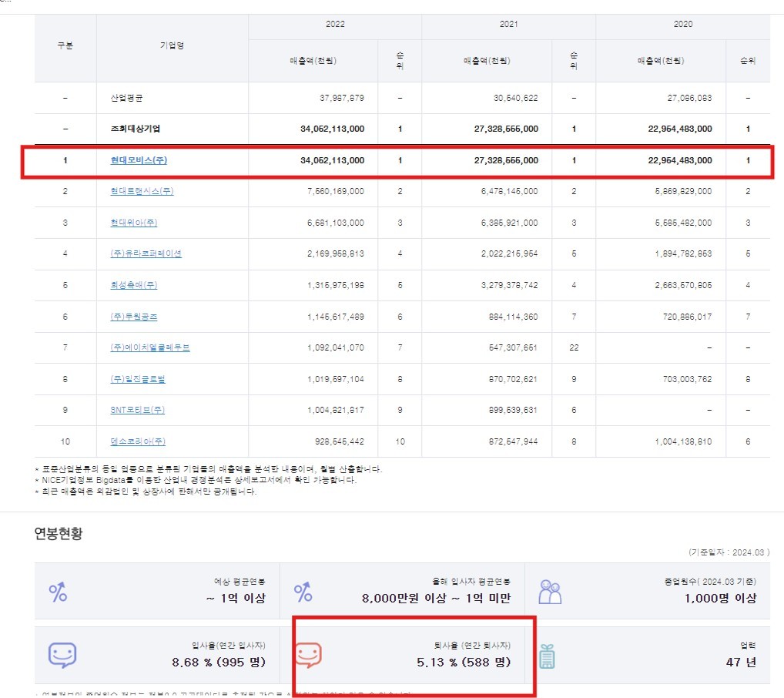Click the (기준일자 : 2024.03) date note
The width and height of the screenshot is (784, 698).
coord(729,552)
